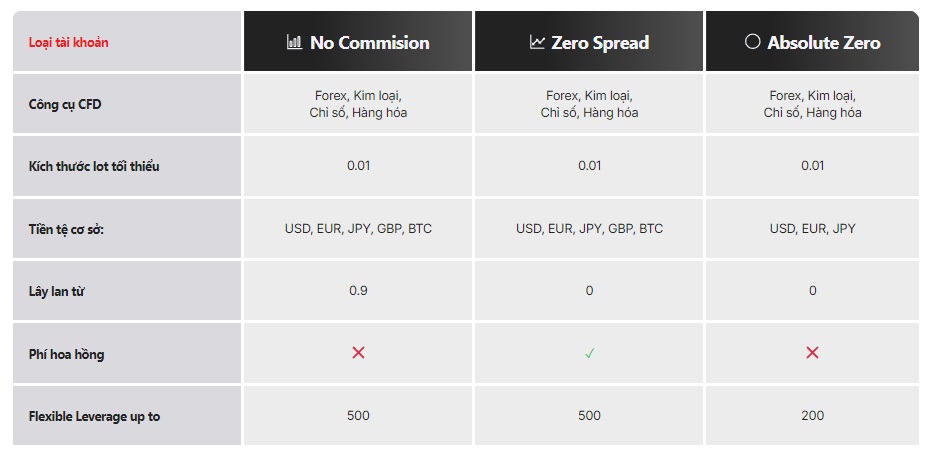This screenshot has width=930, height=455.
Task: Click the USD, EUR, JPY currency cell
Action: pos(812,228)
